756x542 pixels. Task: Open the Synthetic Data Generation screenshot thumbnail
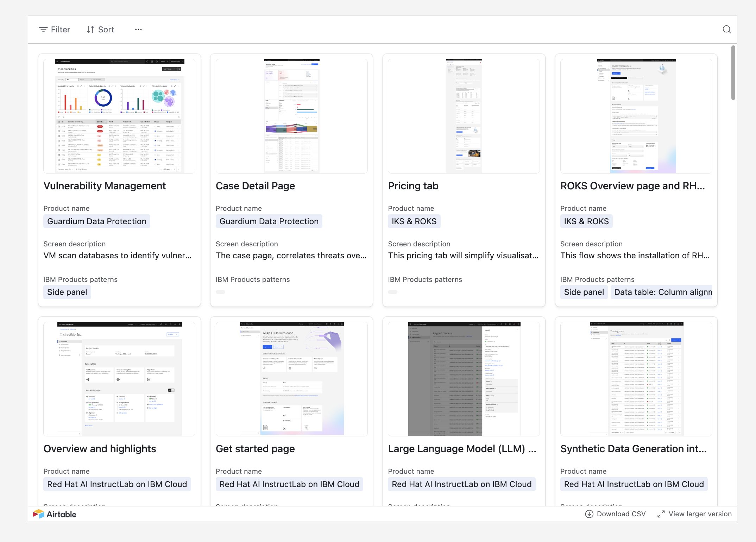point(636,379)
